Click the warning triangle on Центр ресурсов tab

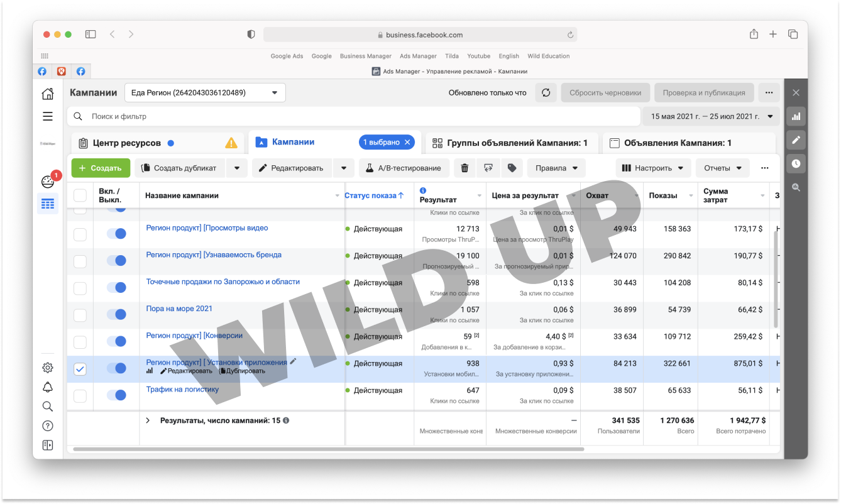(x=231, y=143)
